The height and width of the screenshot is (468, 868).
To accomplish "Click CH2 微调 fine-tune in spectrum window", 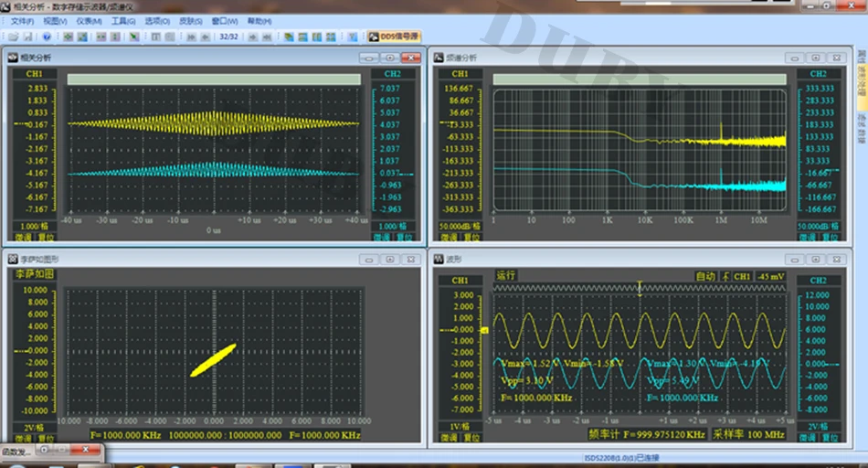I will pyautogui.click(x=808, y=237).
